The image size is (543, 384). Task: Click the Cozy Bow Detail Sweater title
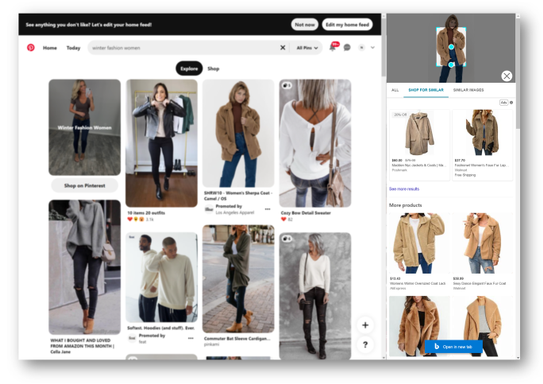coord(306,213)
